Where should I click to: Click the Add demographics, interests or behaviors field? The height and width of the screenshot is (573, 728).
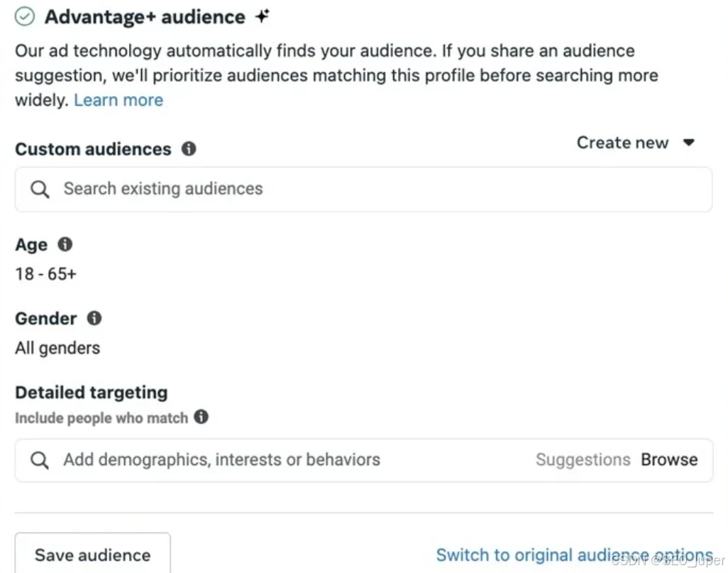click(284, 460)
